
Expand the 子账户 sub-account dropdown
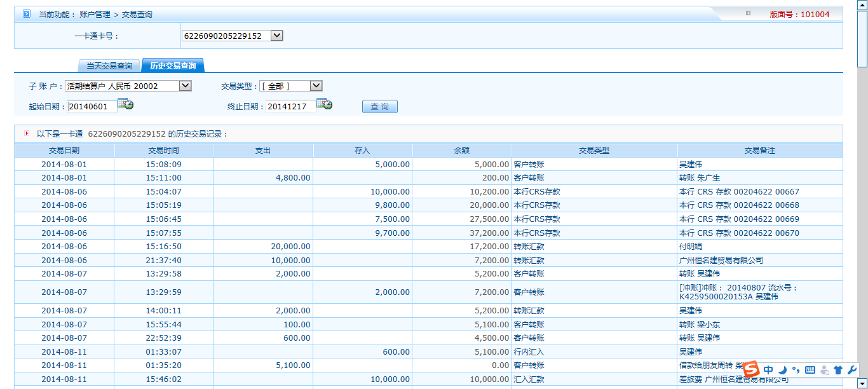[185, 86]
